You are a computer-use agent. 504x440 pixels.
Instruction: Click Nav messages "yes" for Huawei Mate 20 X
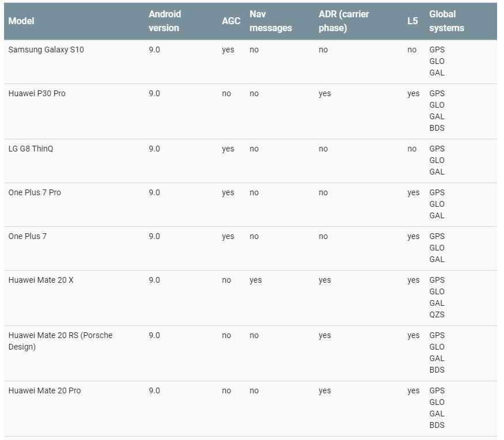pyautogui.click(x=256, y=280)
